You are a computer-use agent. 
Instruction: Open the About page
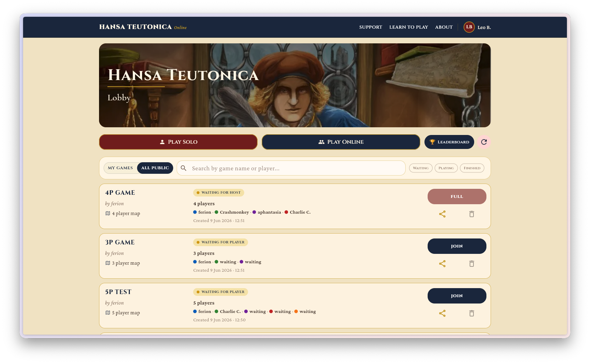444,27
